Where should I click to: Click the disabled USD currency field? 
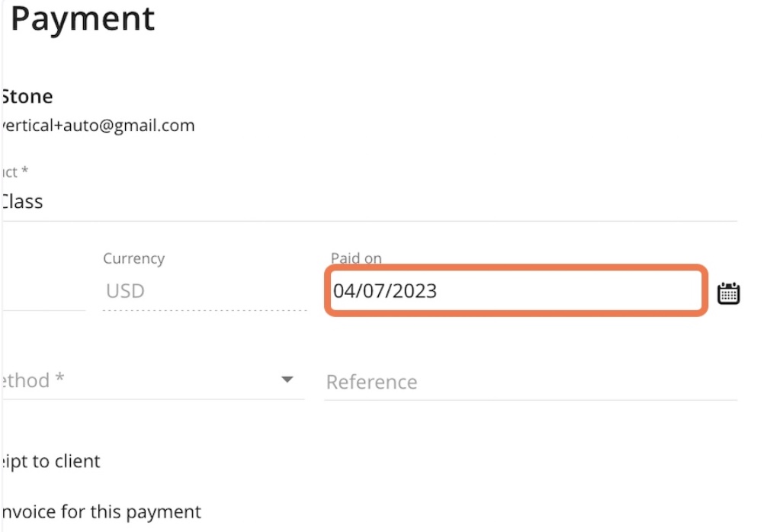pyautogui.click(x=204, y=291)
